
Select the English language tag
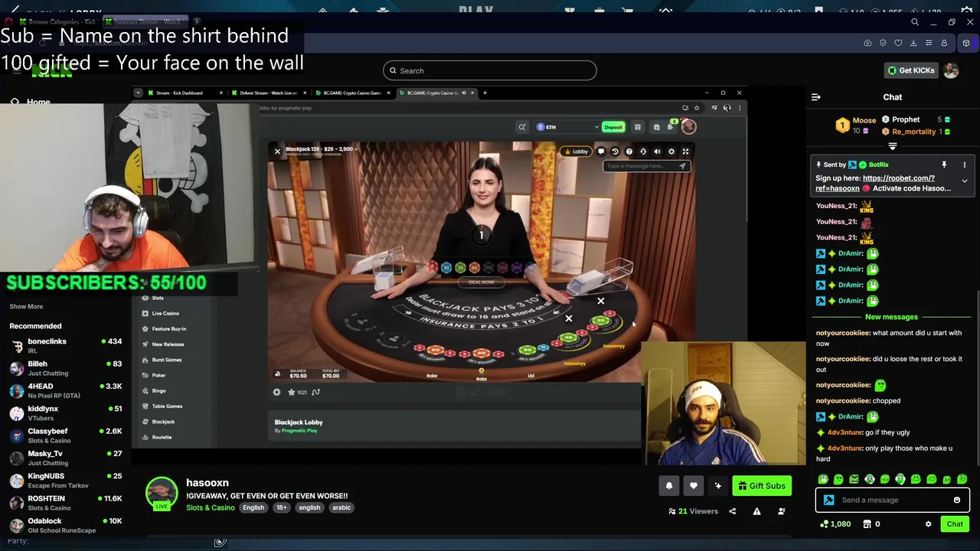click(253, 507)
